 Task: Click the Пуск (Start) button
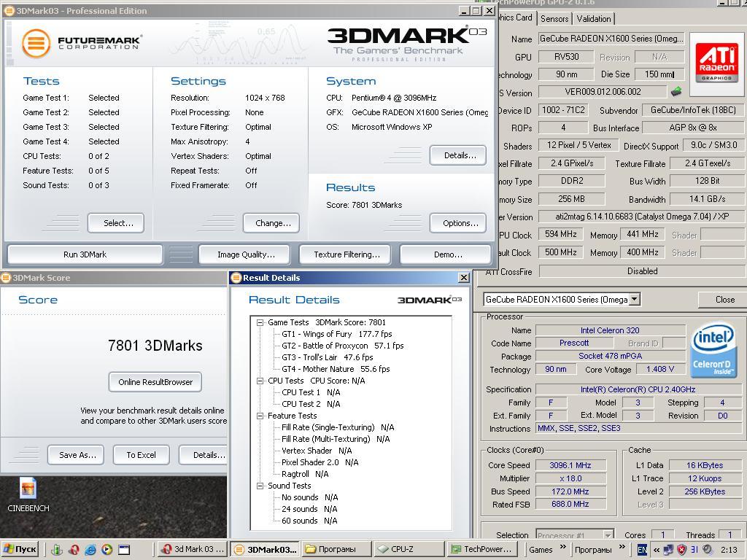(20, 549)
